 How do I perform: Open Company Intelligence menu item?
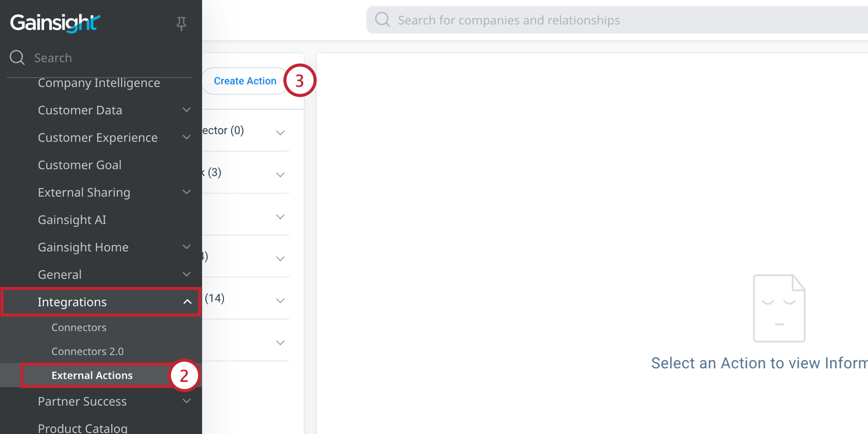(x=99, y=83)
